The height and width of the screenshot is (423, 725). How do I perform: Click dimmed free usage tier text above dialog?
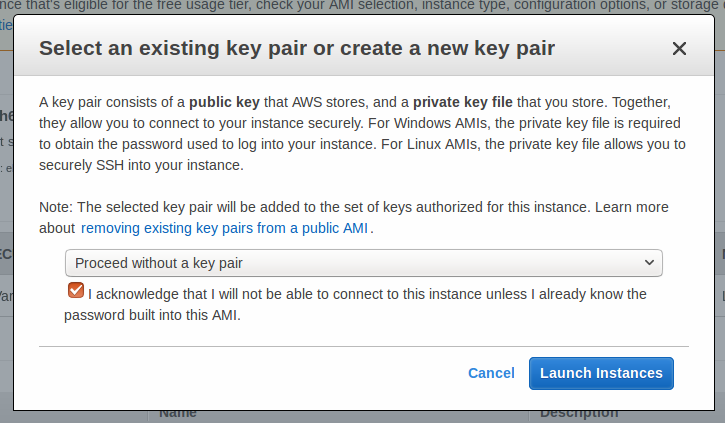point(300,6)
